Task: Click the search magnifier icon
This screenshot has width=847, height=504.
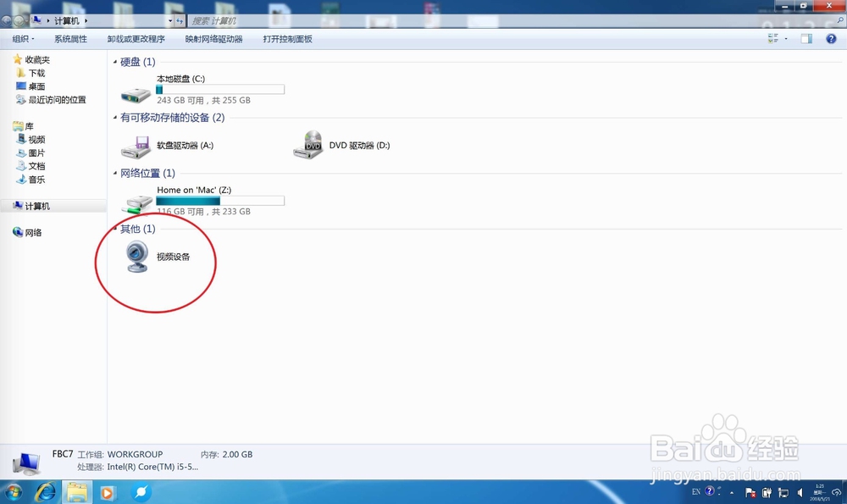Action: 840,20
